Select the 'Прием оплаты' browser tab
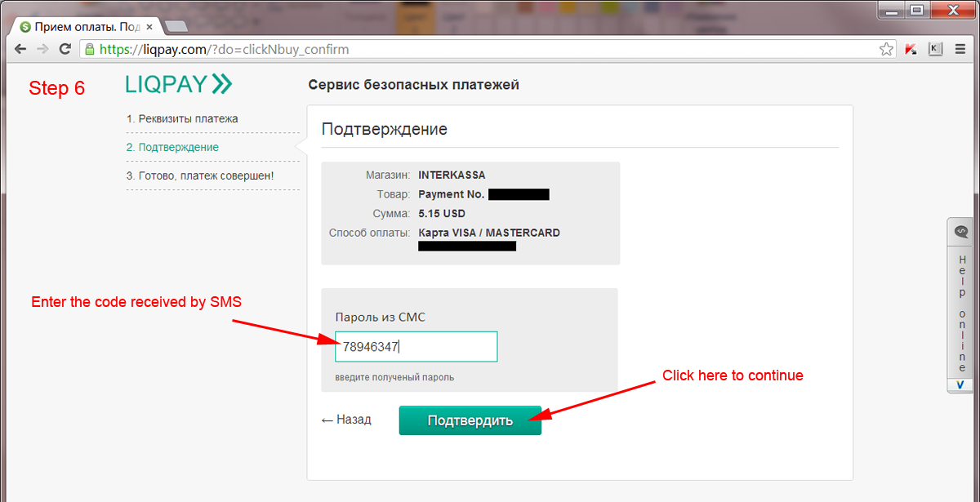 pyautogui.click(x=87, y=26)
